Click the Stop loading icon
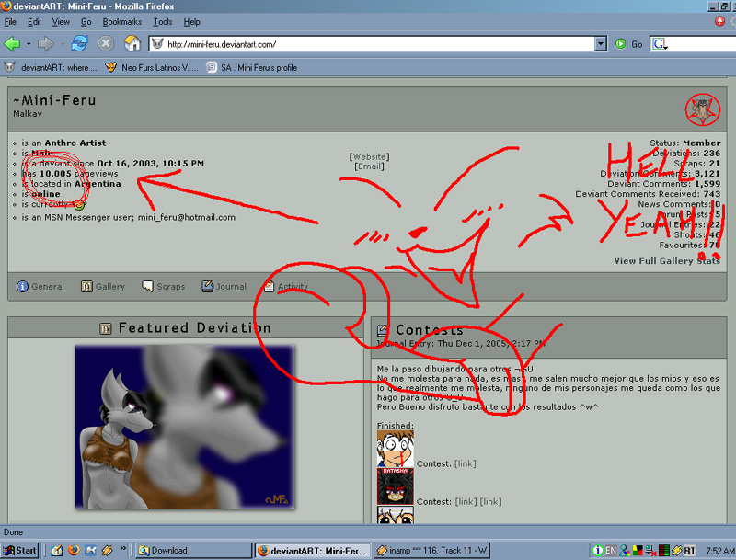This screenshot has width=736, height=560. click(106, 43)
